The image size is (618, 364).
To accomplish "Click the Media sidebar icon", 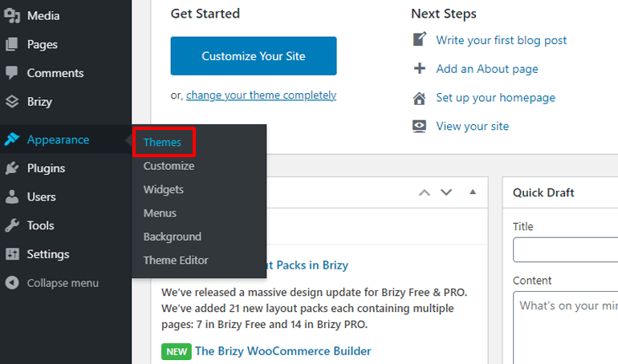I will [x=12, y=15].
